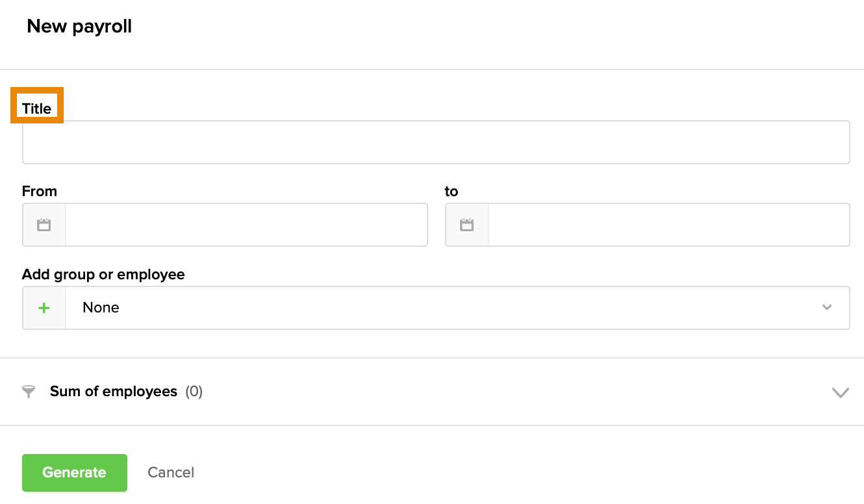Click the green plus icon

[44, 308]
